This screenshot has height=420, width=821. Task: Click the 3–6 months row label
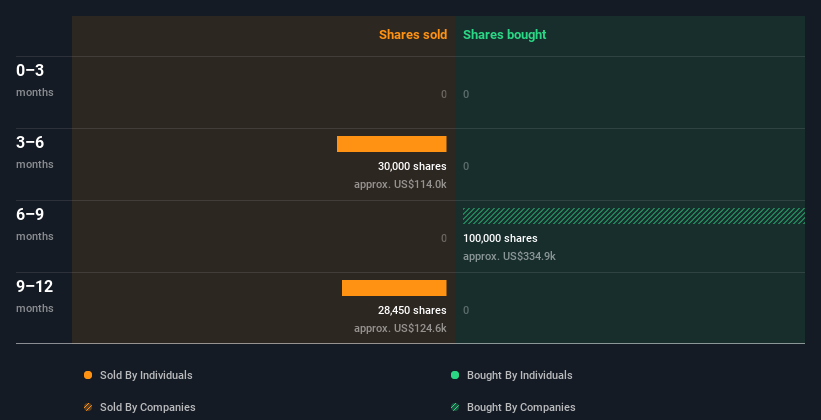32,143
